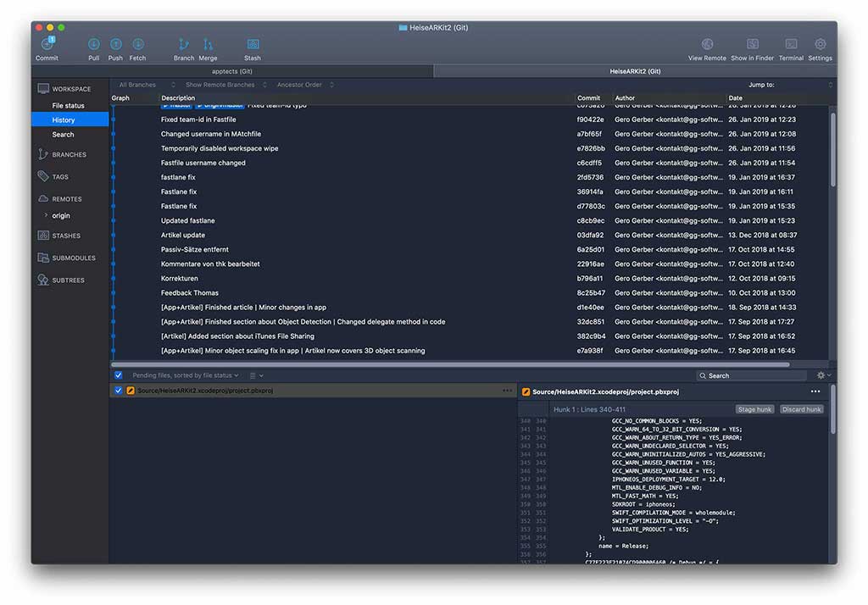This screenshot has height=605, width=868.
Task: Open the Stash toolbar icon
Action: pyautogui.click(x=253, y=45)
